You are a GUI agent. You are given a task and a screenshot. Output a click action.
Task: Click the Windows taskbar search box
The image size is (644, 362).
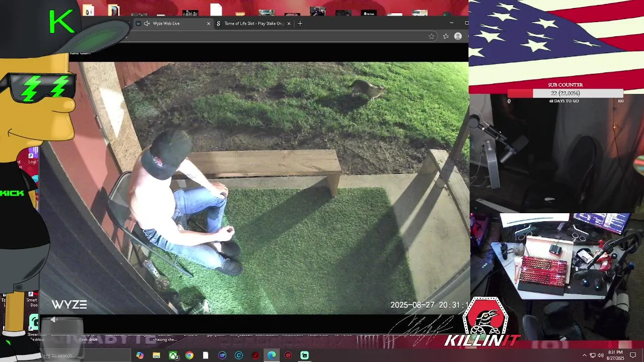tap(86, 355)
